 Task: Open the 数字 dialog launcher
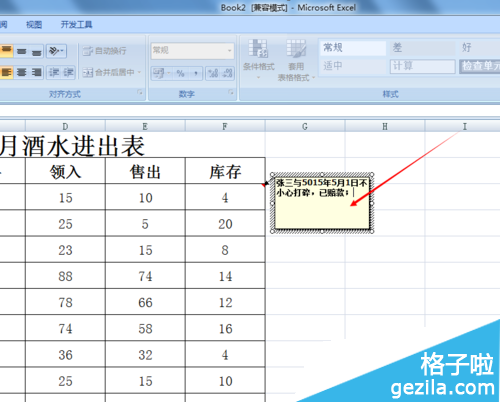pos(231,92)
